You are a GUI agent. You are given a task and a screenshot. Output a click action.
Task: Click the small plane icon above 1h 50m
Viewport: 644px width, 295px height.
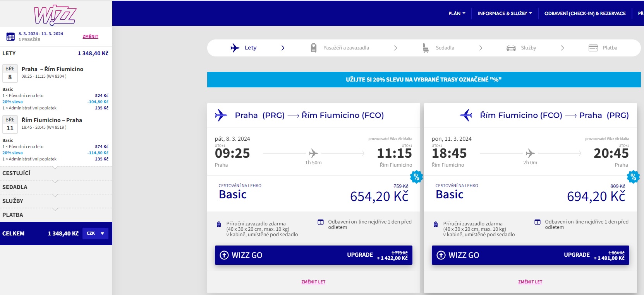click(313, 153)
